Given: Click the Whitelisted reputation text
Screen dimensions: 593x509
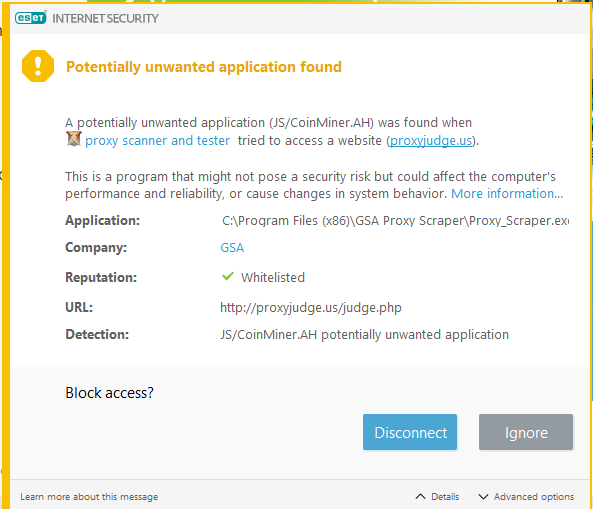Looking at the screenshot, I should tap(273, 278).
